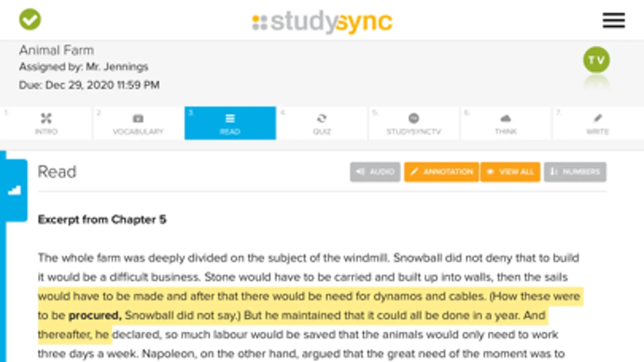
Task: Toggle View All annotations
Action: [510, 172]
